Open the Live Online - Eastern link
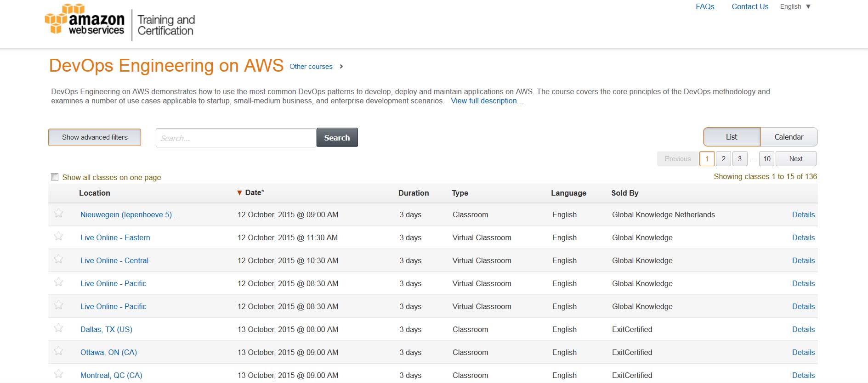868x383 pixels. pos(115,237)
